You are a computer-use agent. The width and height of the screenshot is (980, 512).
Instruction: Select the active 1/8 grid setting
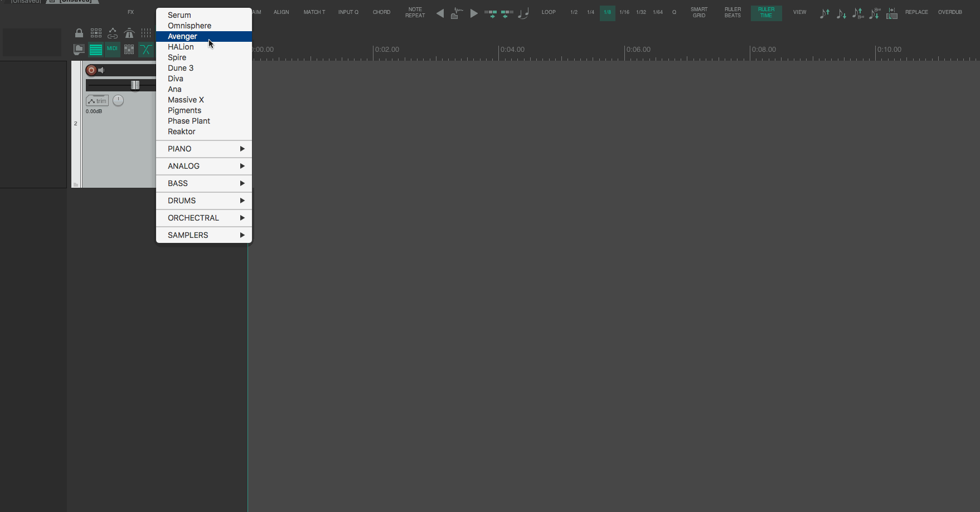tap(608, 13)
